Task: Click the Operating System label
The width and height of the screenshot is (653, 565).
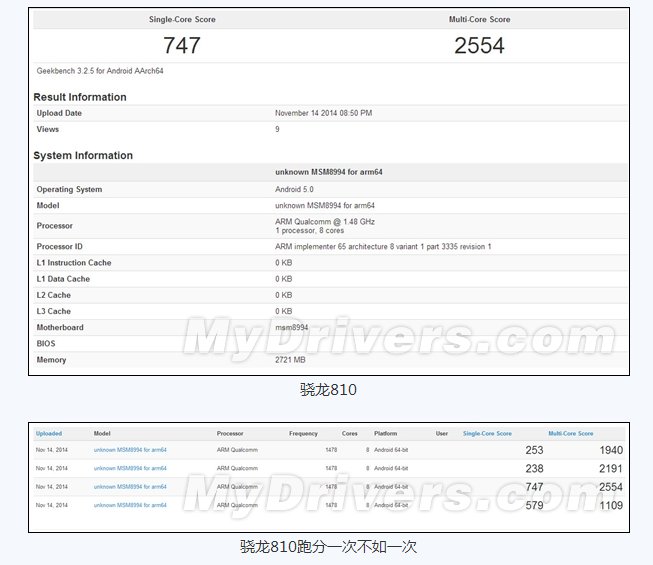Action: pos(69,189)
